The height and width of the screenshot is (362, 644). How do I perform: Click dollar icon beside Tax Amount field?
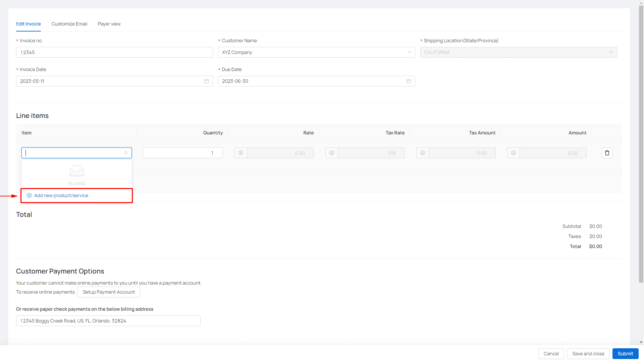point(423,153)
